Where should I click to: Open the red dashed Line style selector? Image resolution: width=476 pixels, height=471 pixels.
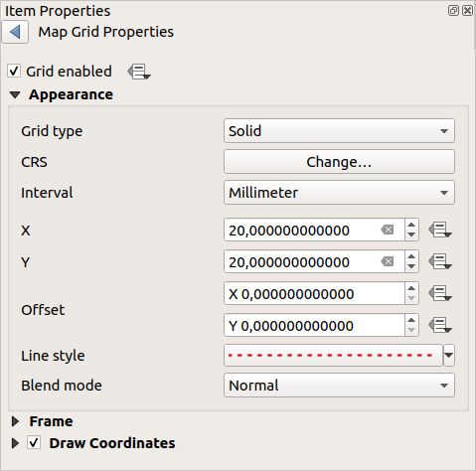click(x=333, y=356)
